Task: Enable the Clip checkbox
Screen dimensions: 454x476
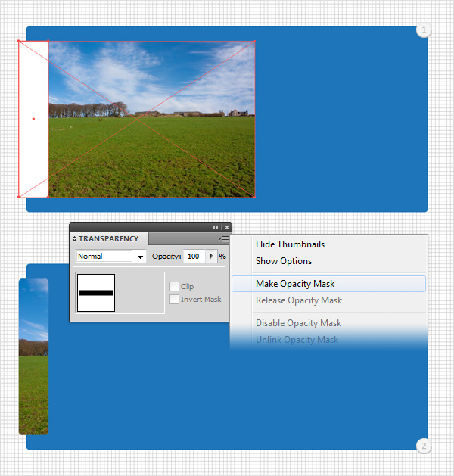Action: (x=174, y=286)
